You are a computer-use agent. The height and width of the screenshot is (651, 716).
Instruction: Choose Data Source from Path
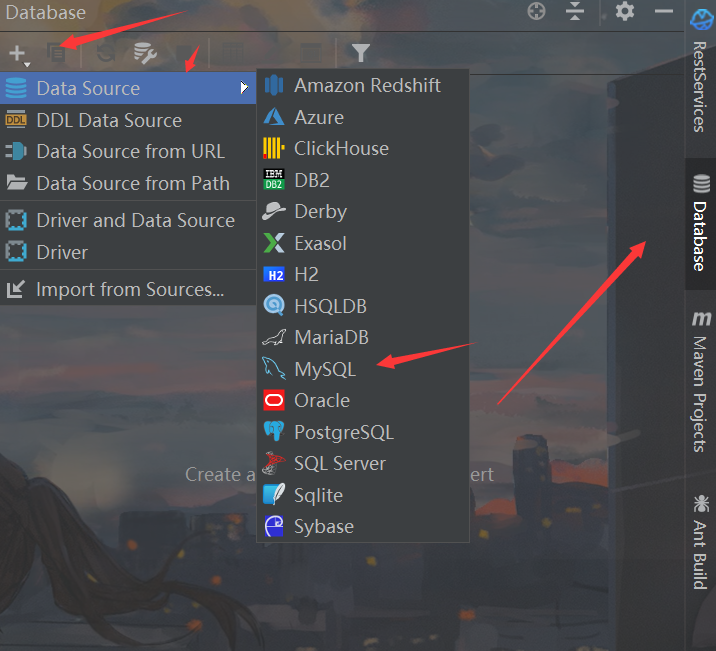(x=128, y=184)
